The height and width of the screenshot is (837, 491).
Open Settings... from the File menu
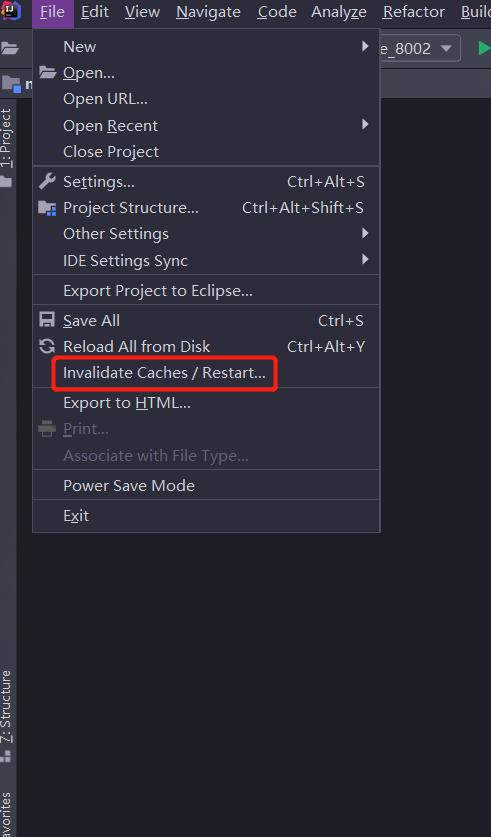(206, 181)
